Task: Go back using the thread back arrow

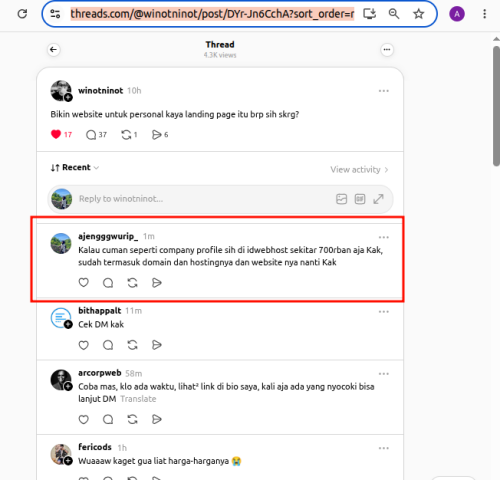Action: tap(53, 50)
